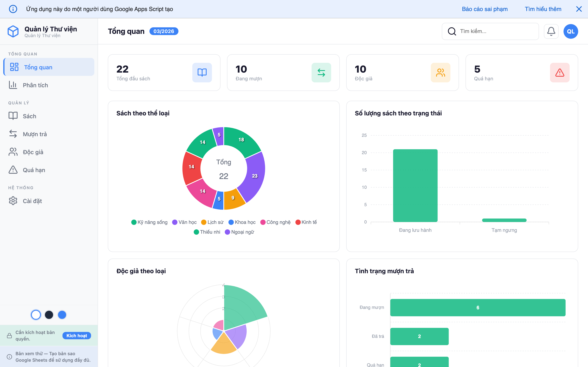588x367 pixels.
Task: Click the readers icon on Độc giả card
Action: click(440, 72)
